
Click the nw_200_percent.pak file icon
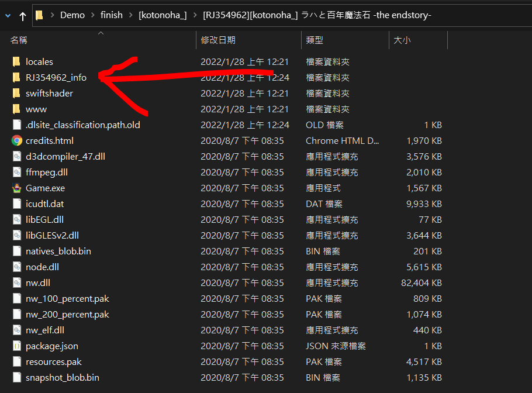[16, 314]
